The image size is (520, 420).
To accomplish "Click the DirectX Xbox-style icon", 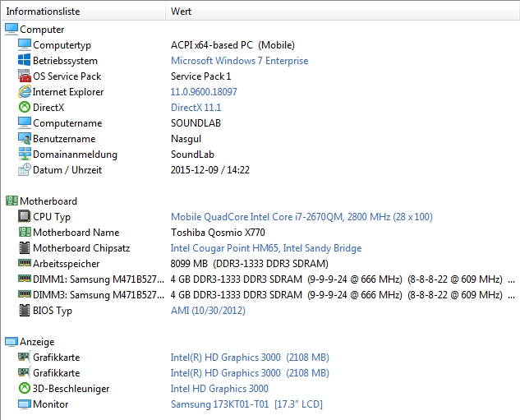I will [25, 107].
